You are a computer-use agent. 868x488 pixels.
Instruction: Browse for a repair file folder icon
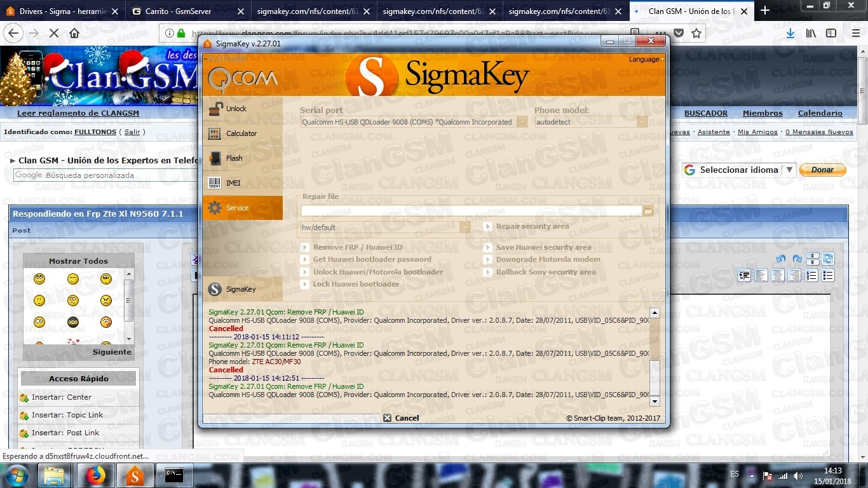tap(648, 211)
